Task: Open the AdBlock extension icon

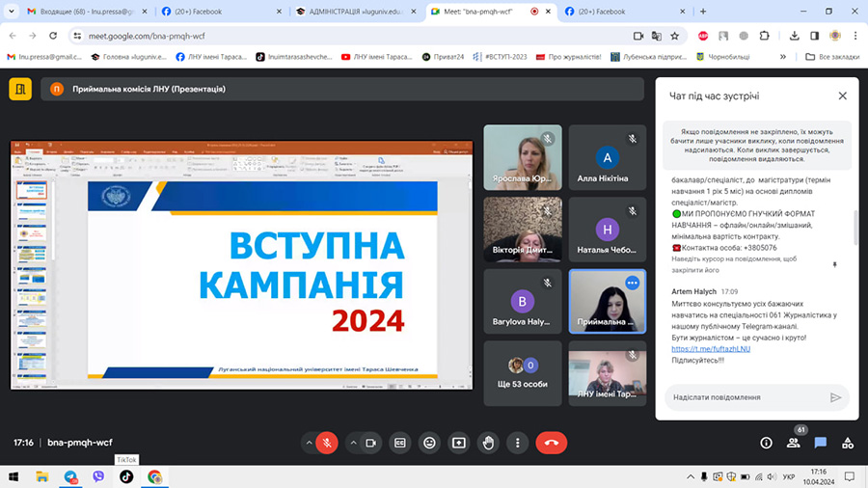Action: 703,36
